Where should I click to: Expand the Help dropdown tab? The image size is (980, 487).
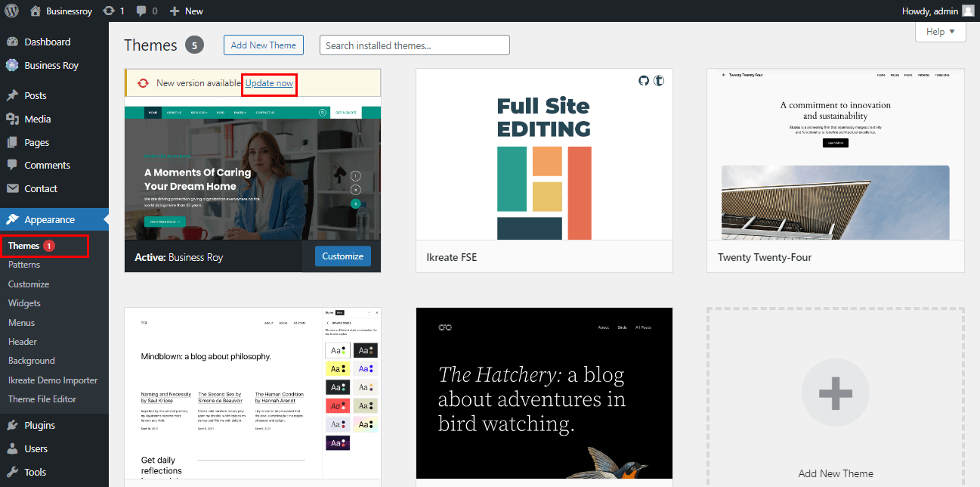click(940, 32)
